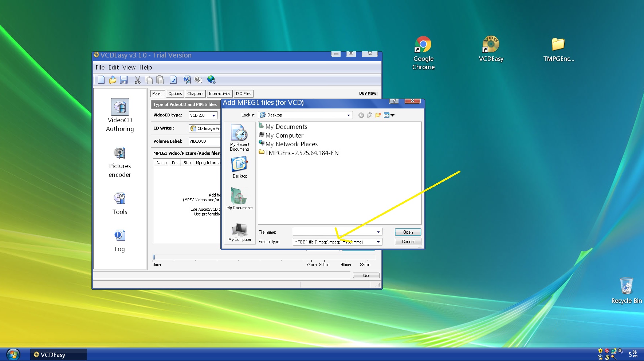Click the Go button

tap(366, 275)
